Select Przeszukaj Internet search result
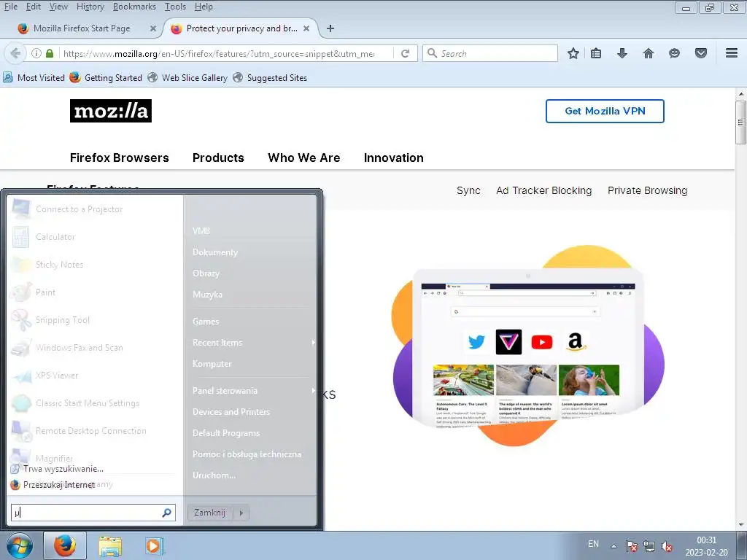747x560 pixels. point(60,485)
